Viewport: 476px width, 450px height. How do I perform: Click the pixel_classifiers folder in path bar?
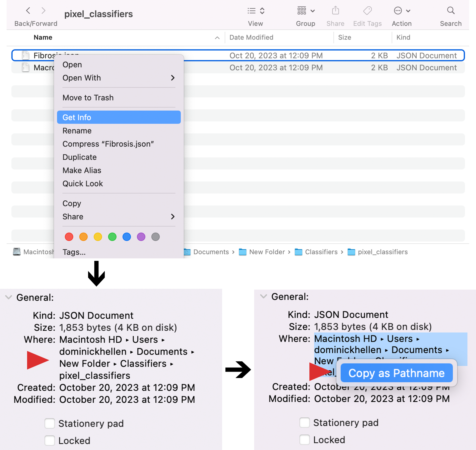pos(382,252)
